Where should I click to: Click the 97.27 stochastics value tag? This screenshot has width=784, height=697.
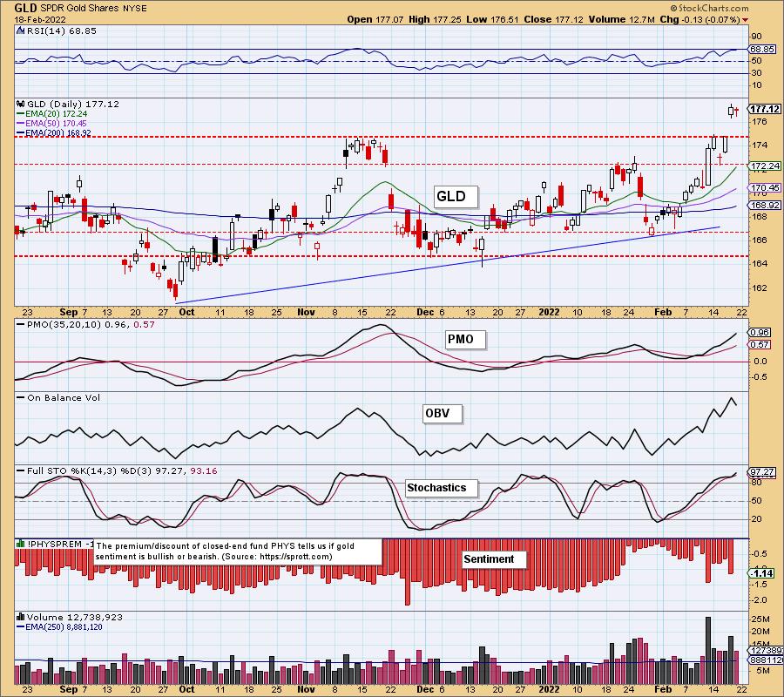[x=762, y=472]
